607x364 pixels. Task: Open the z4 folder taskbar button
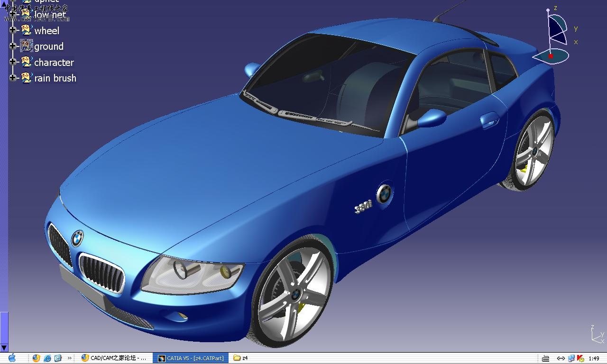(241, 358)
